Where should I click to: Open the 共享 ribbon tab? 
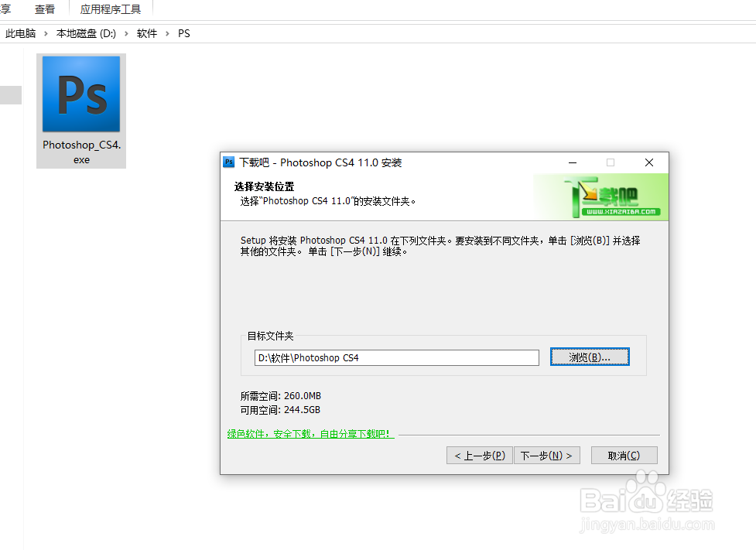6,9
